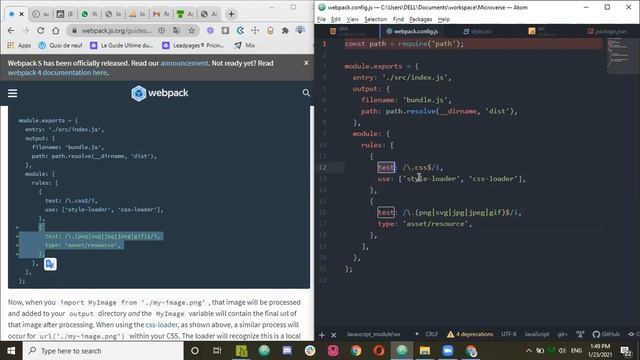Go back in the Chrome browser
Image resolution: width=640 pixels, height=360 pixels.
[11, 31]
